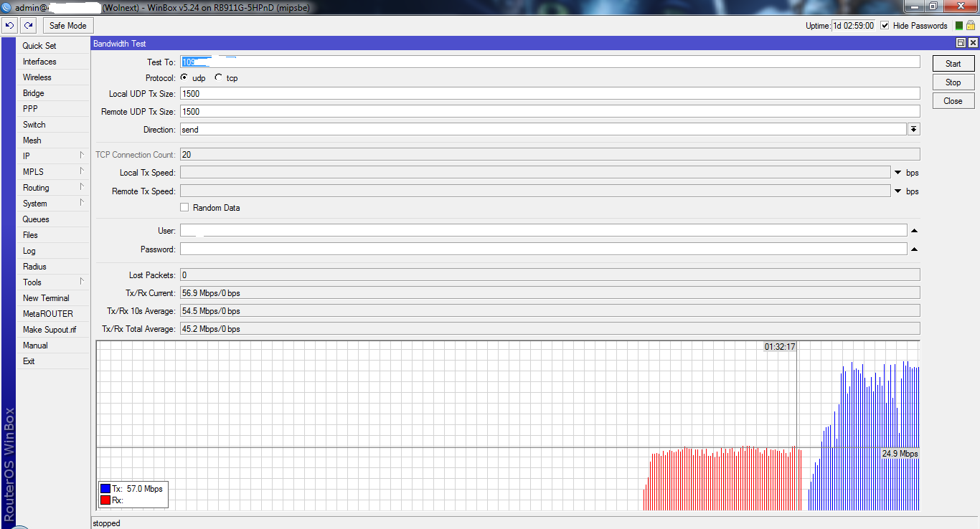
Task: Uncheck the Hide Passwords checkbox
Action: coord(885,26)
